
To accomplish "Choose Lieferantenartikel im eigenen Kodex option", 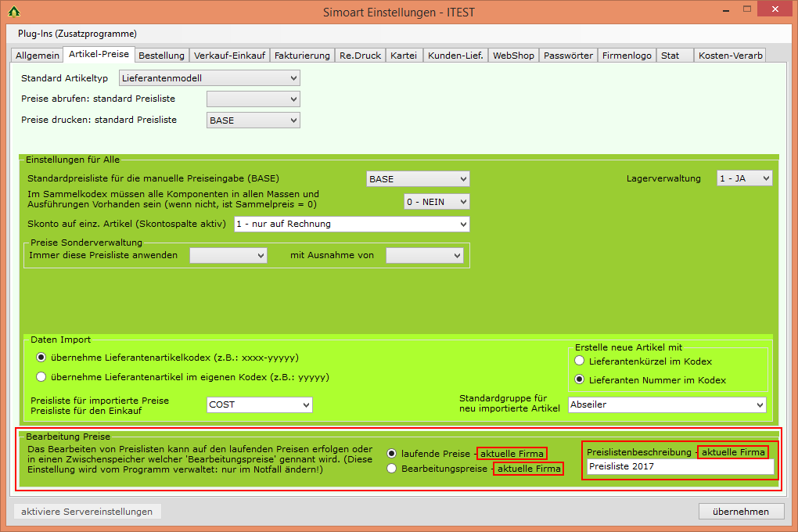I will (41, 377).
